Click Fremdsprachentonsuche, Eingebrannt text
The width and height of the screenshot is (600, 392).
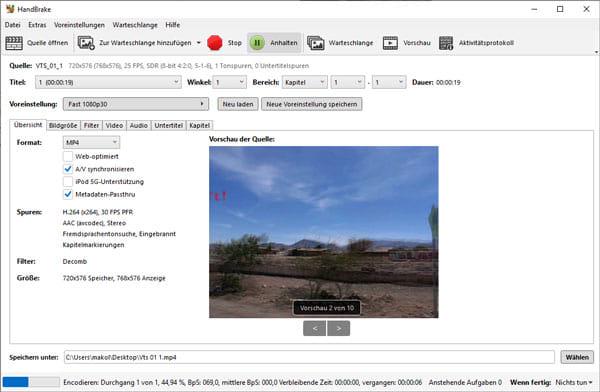[x=119, y=234]
